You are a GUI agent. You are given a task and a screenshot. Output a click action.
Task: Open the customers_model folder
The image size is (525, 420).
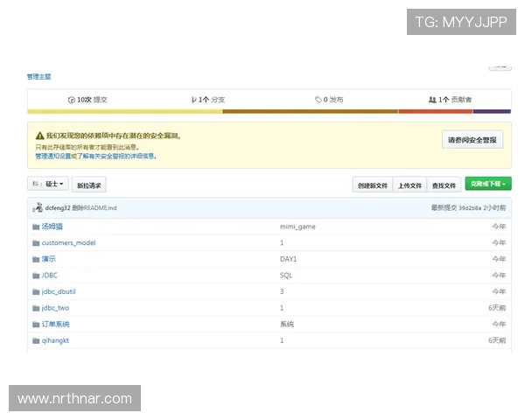pyautogui.click(x=68, y=243)
